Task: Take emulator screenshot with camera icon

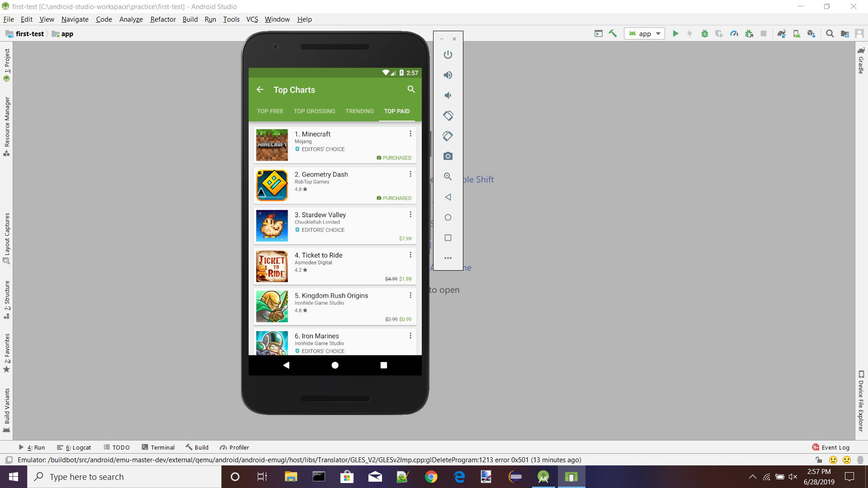Action: click(x=448, y=156)
